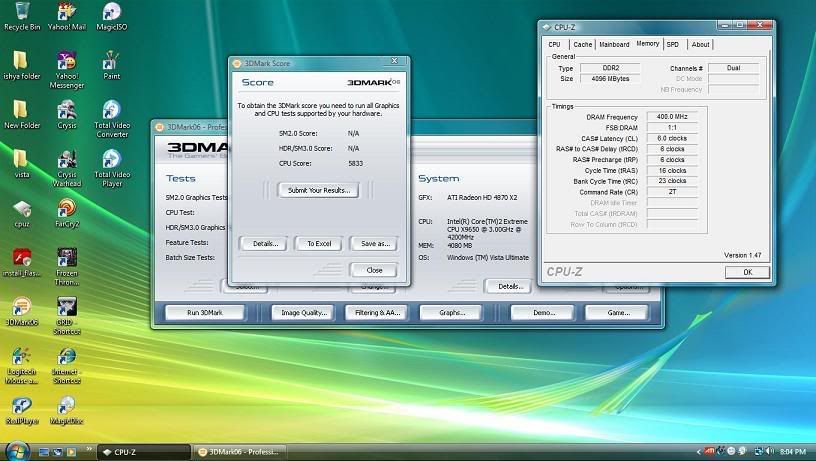This screenshot has width=816, height=461.
Task: Switch to the CPU tab in CPU-Z
Action: point(554,44)
